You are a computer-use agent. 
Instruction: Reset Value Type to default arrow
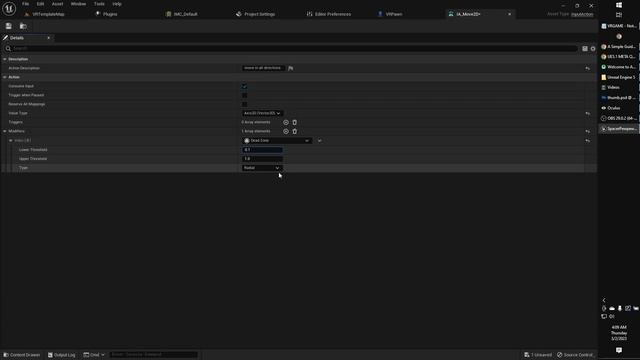click(x=588, y=113)
